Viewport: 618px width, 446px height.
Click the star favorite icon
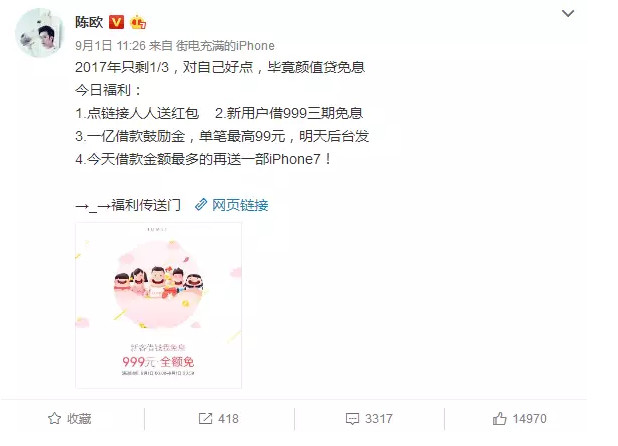pyautogui.click(x=54, y=418)
